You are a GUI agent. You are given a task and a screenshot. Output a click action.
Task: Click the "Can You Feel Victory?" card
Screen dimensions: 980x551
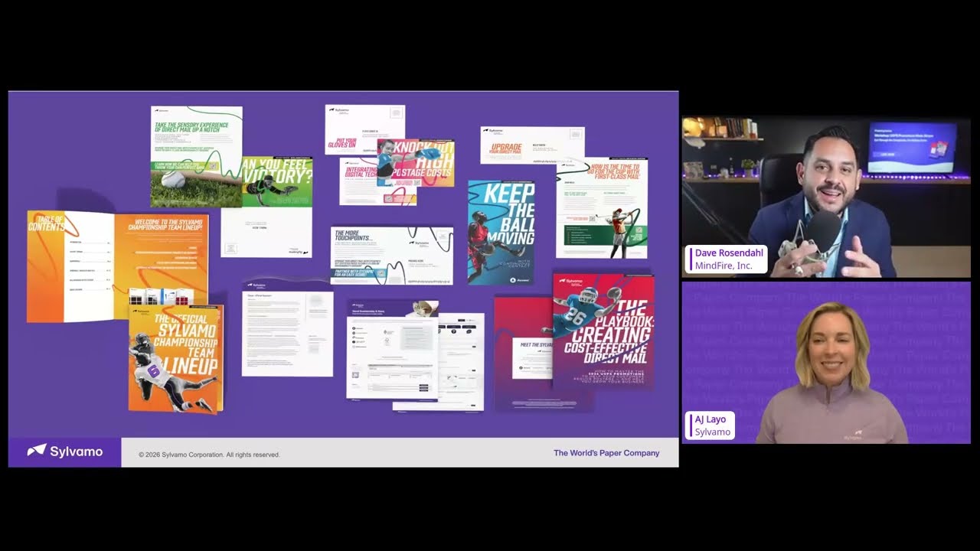click(277, 182)
